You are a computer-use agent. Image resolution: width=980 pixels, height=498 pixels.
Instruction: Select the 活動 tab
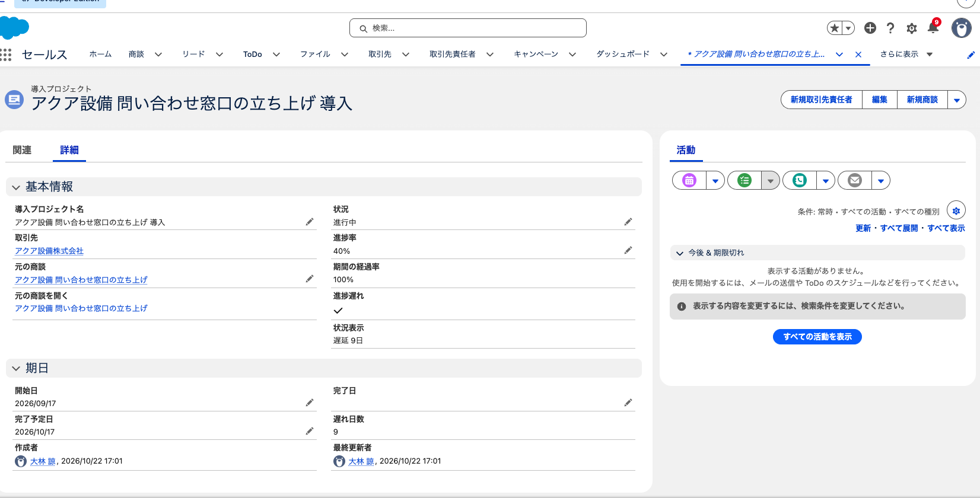click(686, 150)
